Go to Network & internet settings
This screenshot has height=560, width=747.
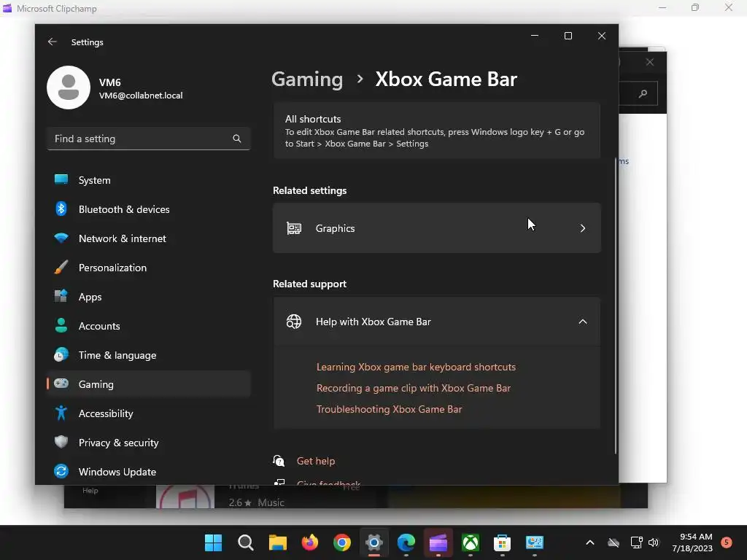[x=149, y=238]
